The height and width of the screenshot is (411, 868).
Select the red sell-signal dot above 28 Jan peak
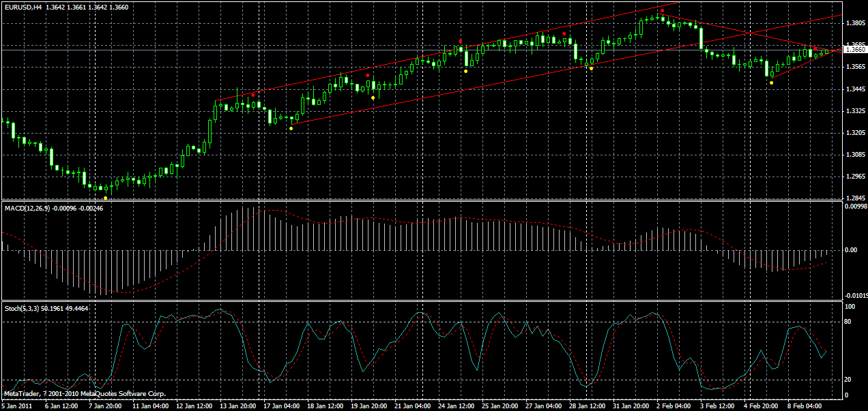pos(564,33)
